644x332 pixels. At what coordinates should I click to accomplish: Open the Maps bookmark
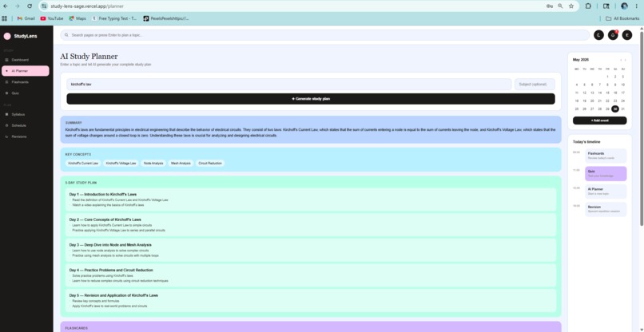click(x=78, y=18)
